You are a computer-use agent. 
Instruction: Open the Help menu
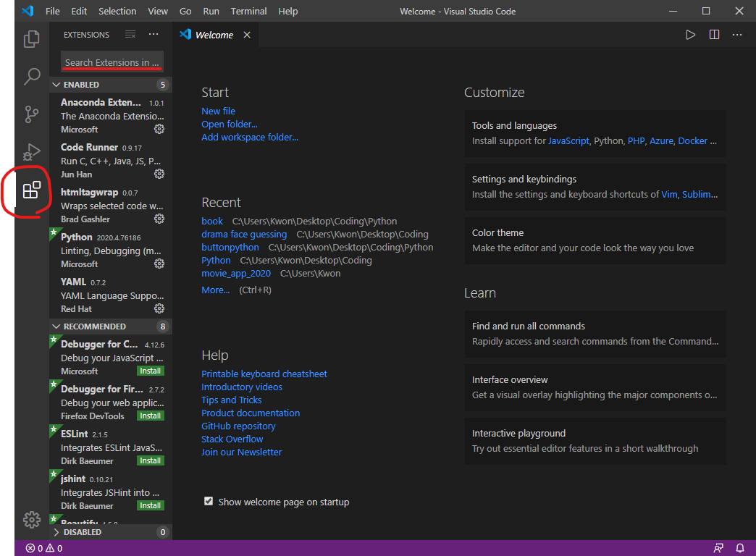tap(287, 11)
